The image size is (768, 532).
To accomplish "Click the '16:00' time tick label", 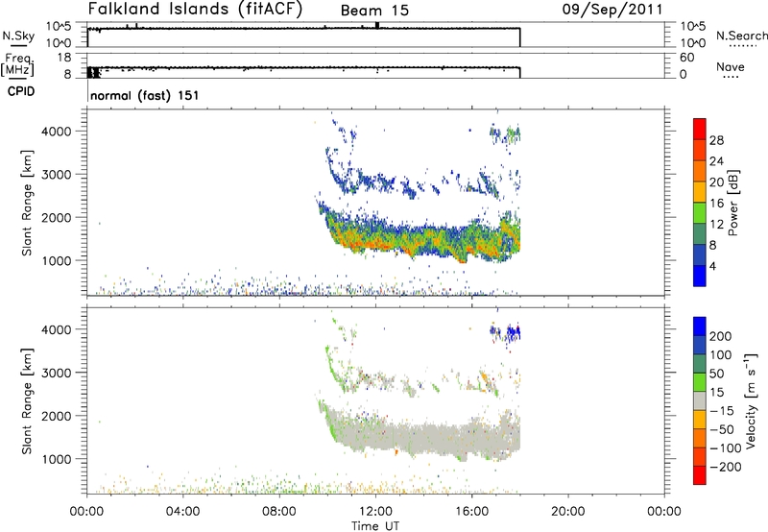I will click(471, 512).
